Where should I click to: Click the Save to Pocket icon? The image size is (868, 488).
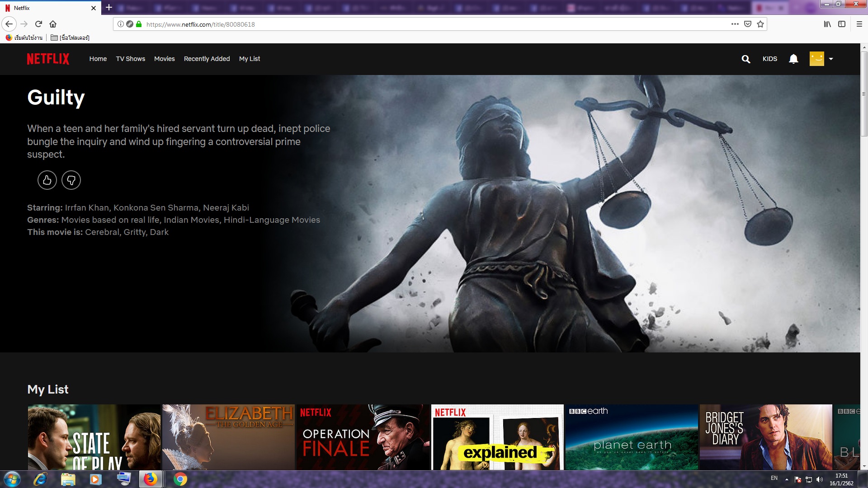[748, 24]
